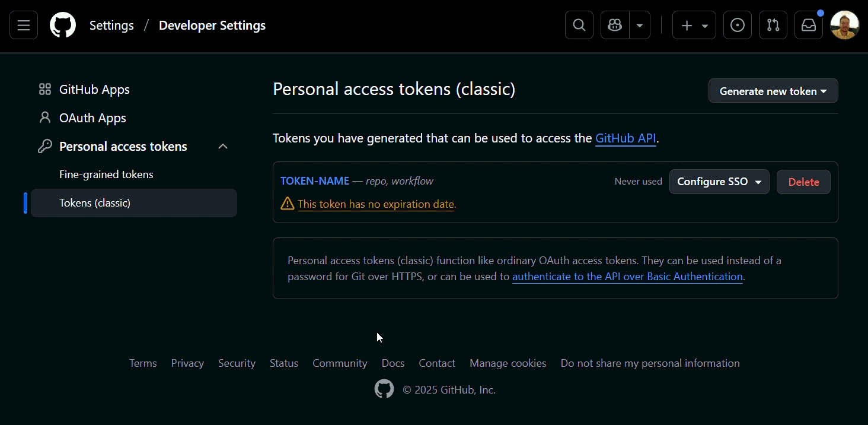868x425 pixels.
Task: Open your issues icon in the header
Action: (x=737, y=24)
